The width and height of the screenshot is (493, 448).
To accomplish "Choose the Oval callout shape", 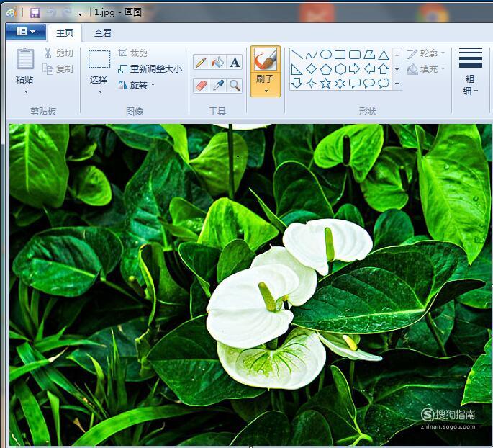I will pos(369,83).
